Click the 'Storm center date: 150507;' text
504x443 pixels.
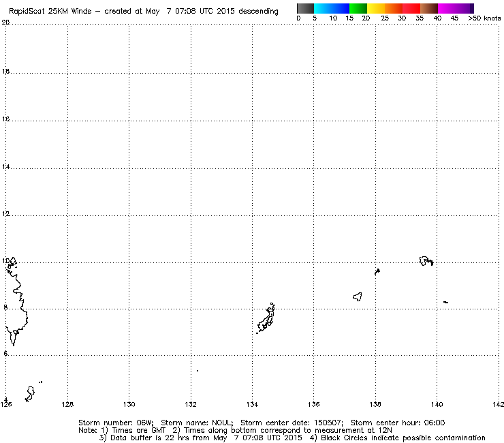[x=292, y=423]
